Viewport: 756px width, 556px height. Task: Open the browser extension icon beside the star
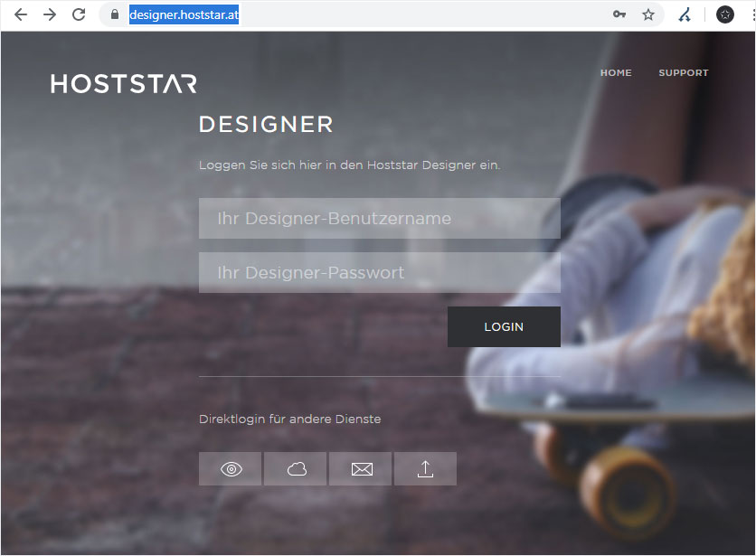(x=685, y=15)
